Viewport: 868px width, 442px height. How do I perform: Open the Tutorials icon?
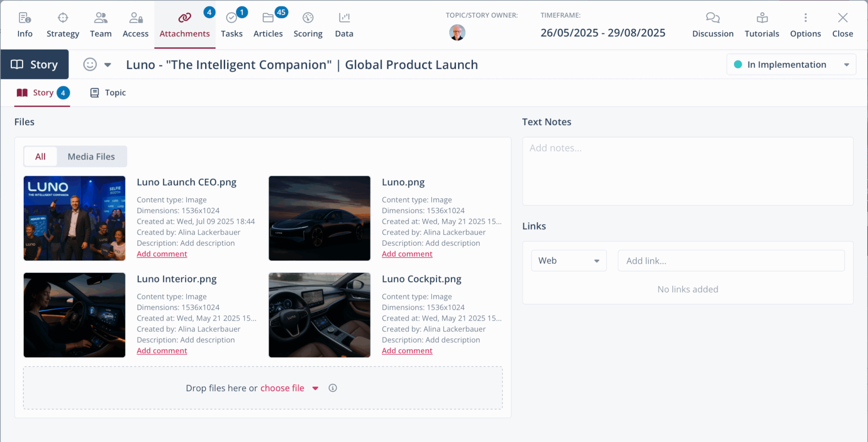(x=762, y=24)
